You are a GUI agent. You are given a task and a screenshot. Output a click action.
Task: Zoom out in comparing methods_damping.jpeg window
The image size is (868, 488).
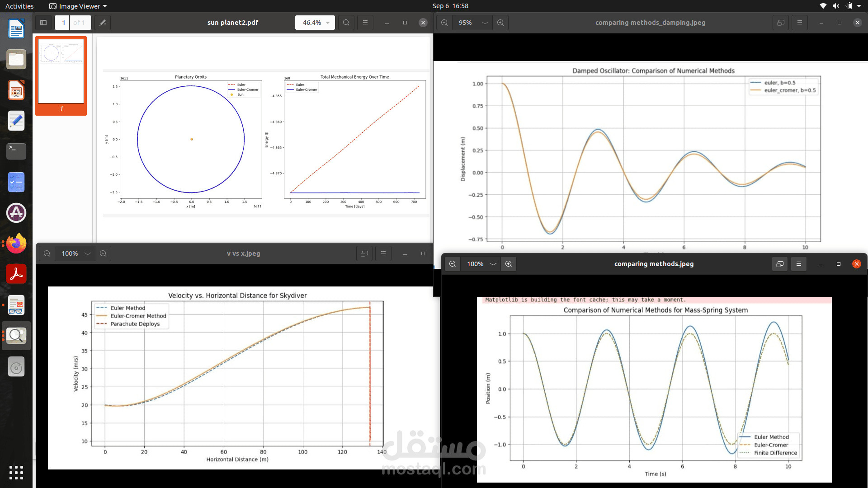point(444,23)
